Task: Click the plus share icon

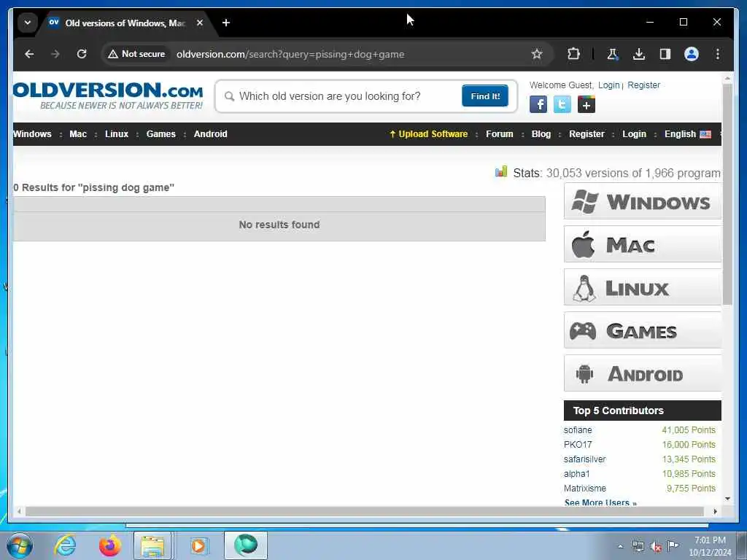Action: click(587, 104)
